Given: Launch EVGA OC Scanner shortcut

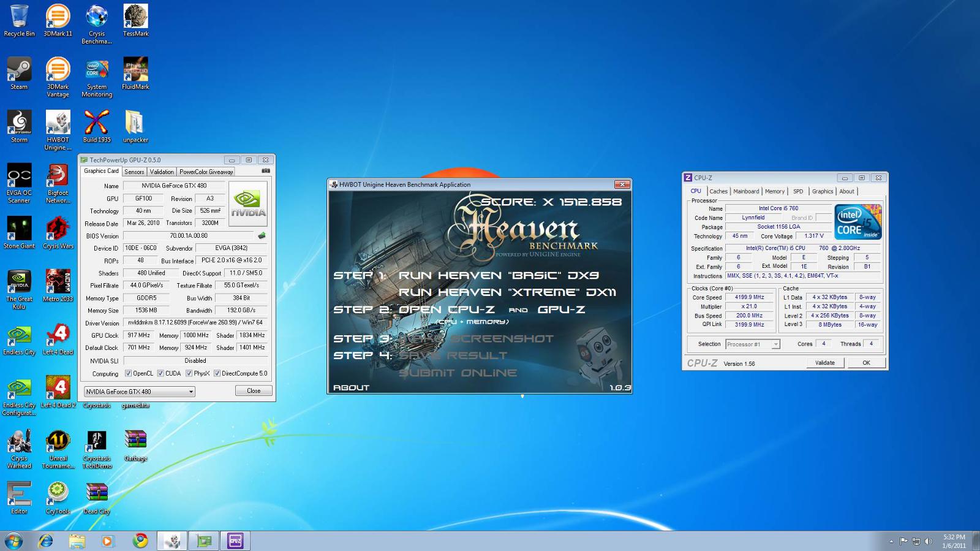Looking at the screenshot, I should 19,183.
